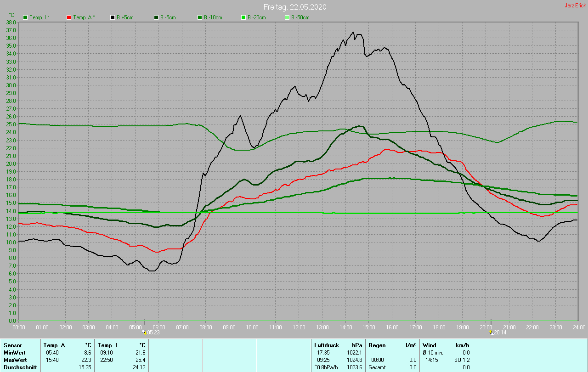Click the "Regen" column header
The width and height of the screenshot is (588, 372).
tap(377, 345)
